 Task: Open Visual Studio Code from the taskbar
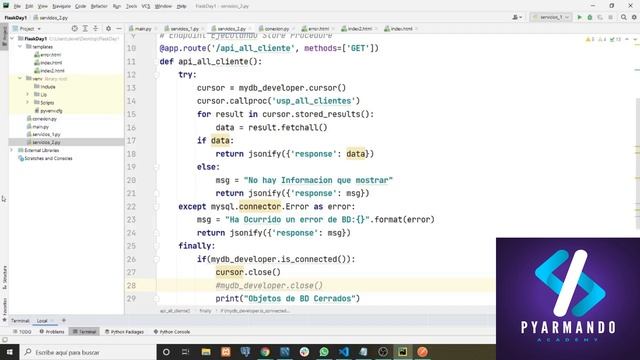(343, 352)
